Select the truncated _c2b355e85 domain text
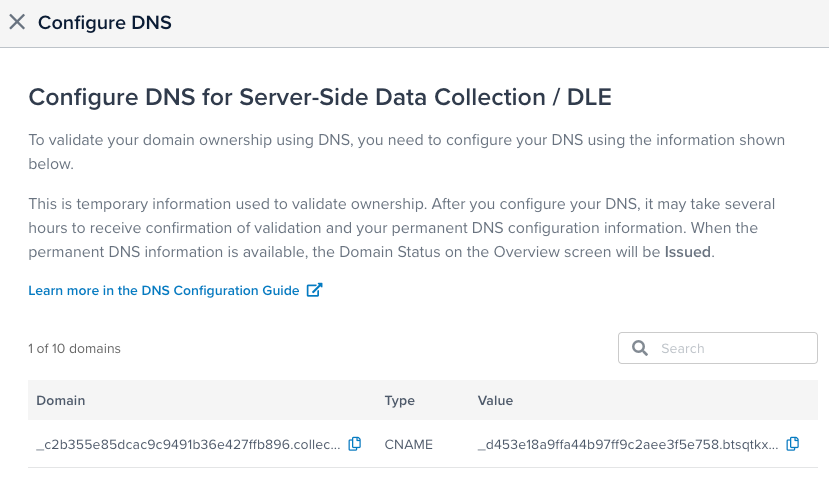 point(188,444)
